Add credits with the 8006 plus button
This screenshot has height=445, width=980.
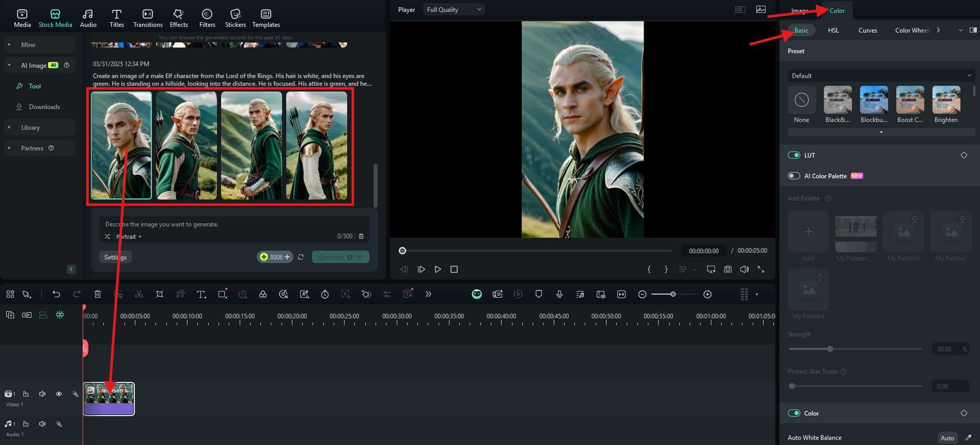pyautogui.click(x=275, y=257)
